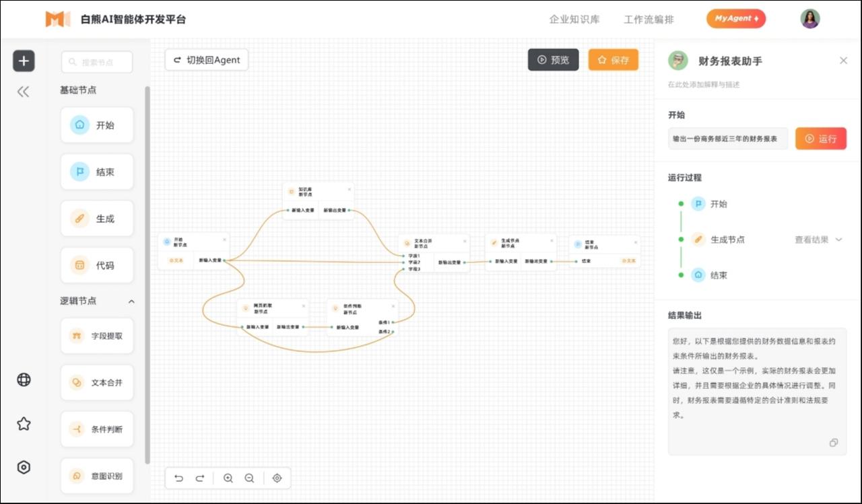Copy the 结果输出 text

tap(834, 443)
